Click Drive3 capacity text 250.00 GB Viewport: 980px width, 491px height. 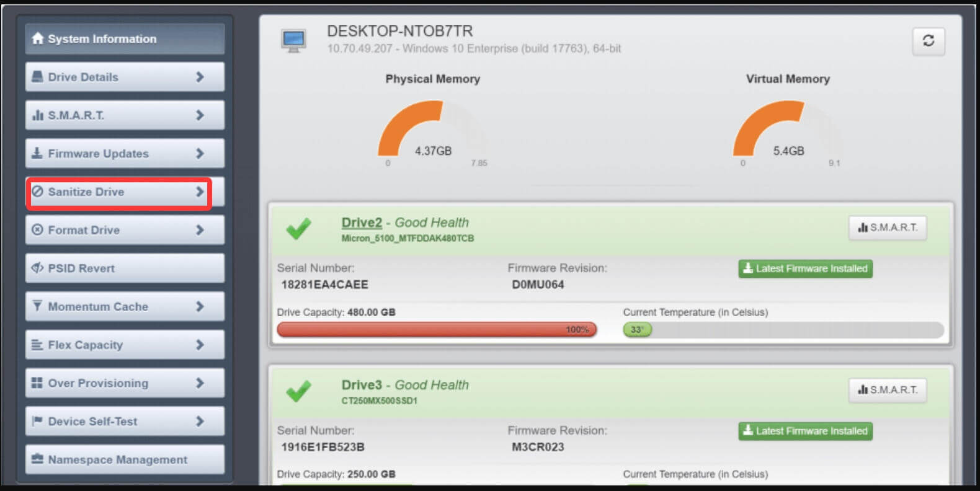(x=371, y=474)
